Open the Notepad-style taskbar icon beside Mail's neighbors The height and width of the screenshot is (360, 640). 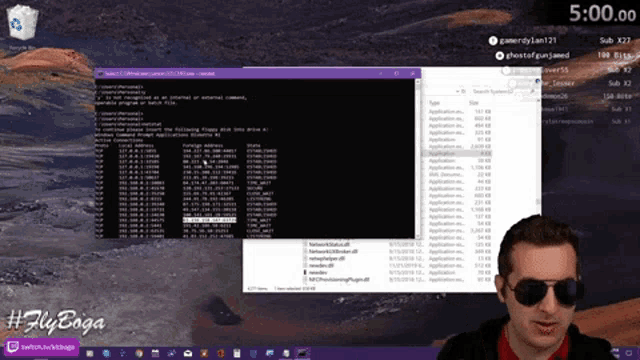click(x=237, y=353)
